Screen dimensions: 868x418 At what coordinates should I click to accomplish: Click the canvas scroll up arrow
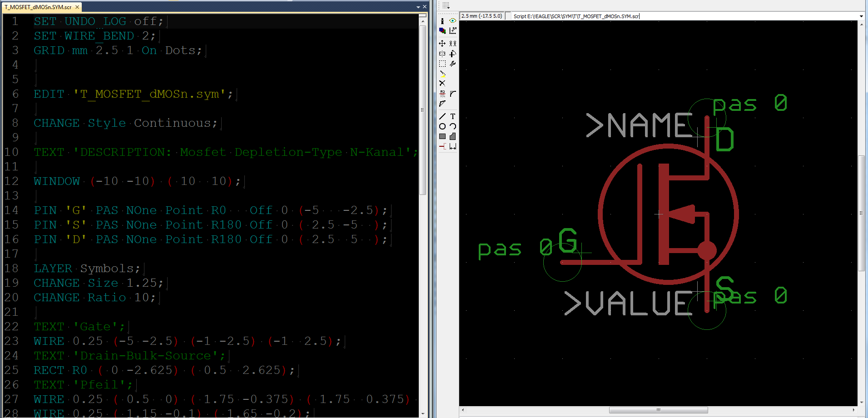click(861, 24)
